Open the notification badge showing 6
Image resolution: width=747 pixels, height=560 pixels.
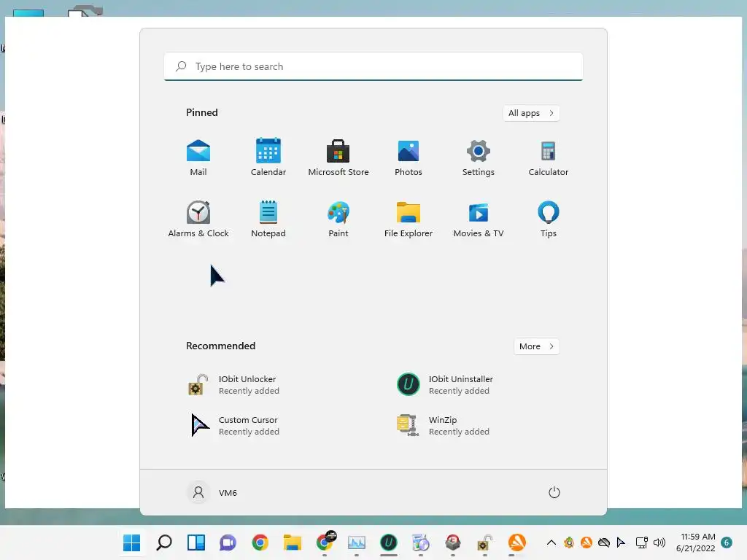coord(727,542)
